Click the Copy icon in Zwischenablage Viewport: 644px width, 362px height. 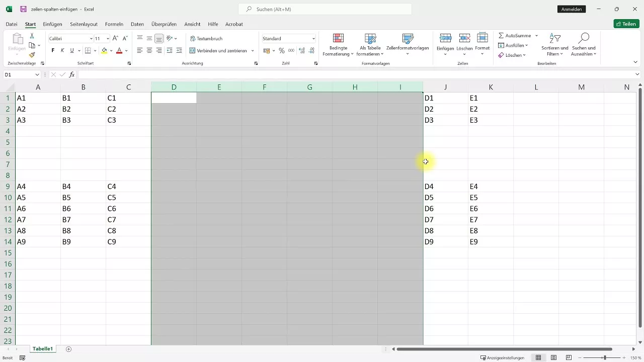point(32,46)
